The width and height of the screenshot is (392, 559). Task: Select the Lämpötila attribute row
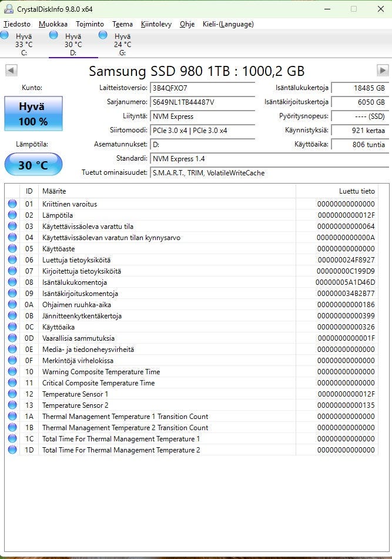[192, 215]
